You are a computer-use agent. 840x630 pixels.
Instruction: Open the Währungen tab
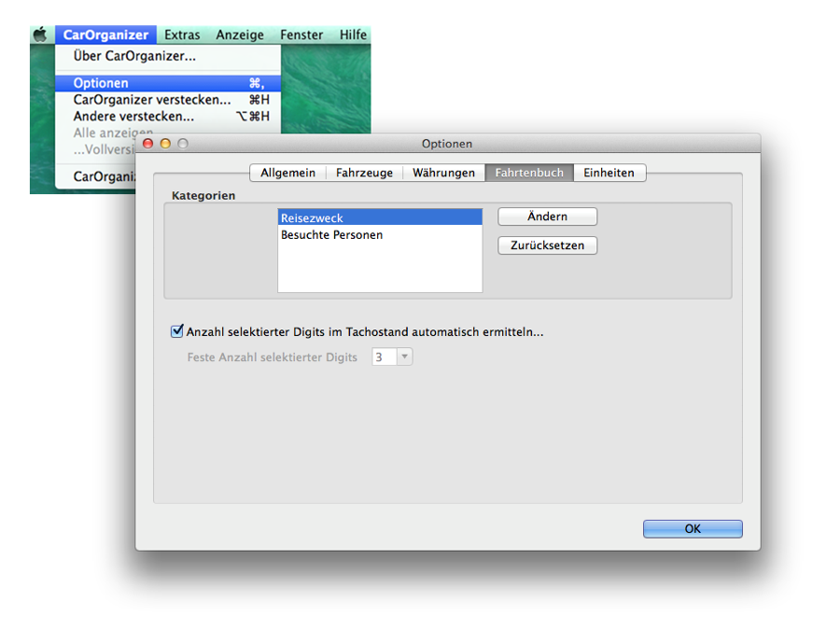(x=443, y=173)
